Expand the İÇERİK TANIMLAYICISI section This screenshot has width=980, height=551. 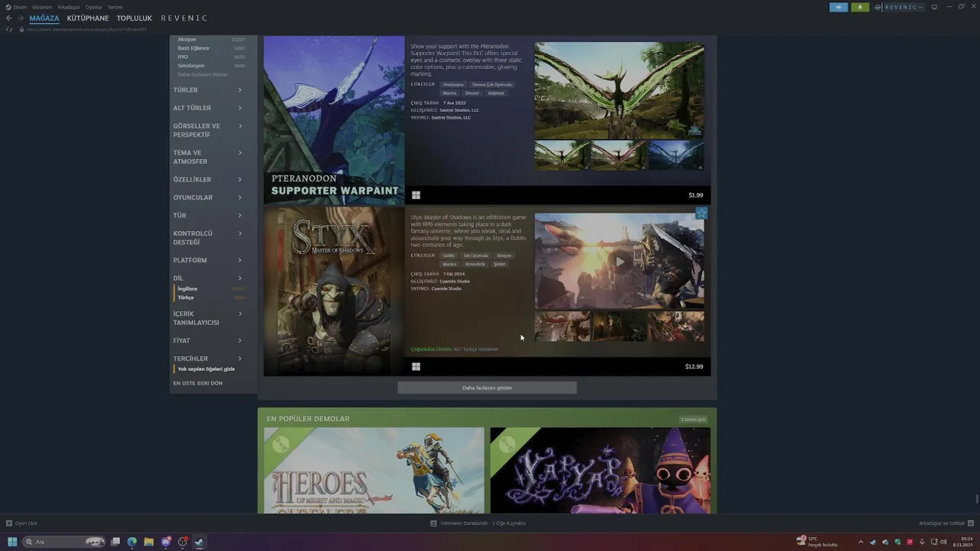coord(207,318)
